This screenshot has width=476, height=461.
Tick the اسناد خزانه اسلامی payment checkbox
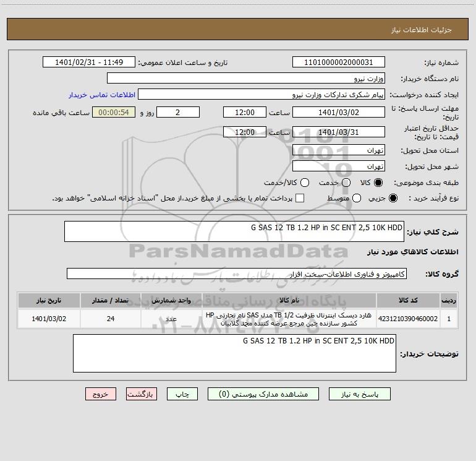(x=300, y=198)
